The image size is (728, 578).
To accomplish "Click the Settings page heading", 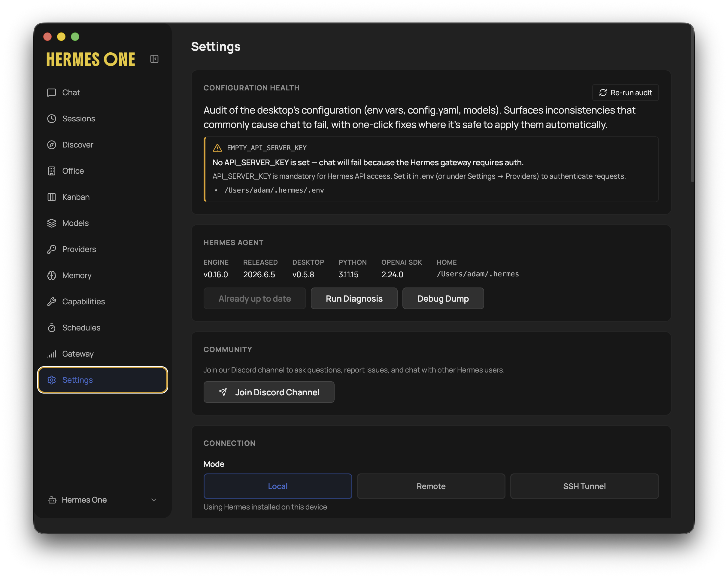I will click(x=216, y=47).
